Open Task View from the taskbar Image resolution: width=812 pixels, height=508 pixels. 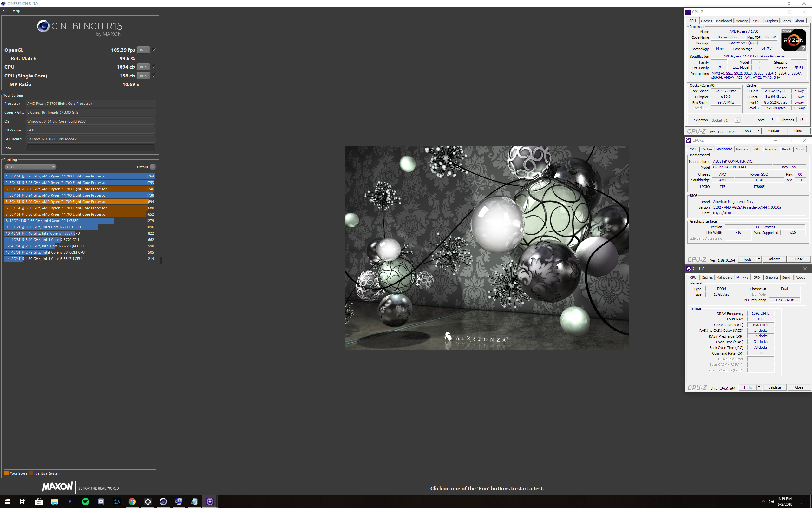pyautogui.click(x=23, y=502)
